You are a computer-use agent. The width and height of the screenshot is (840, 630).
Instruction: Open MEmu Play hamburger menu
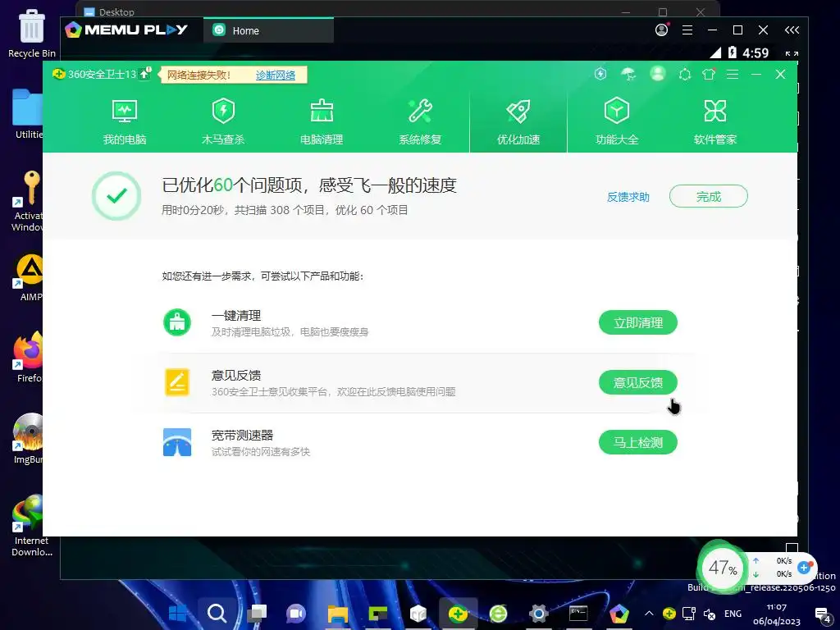tap(687, 30)
